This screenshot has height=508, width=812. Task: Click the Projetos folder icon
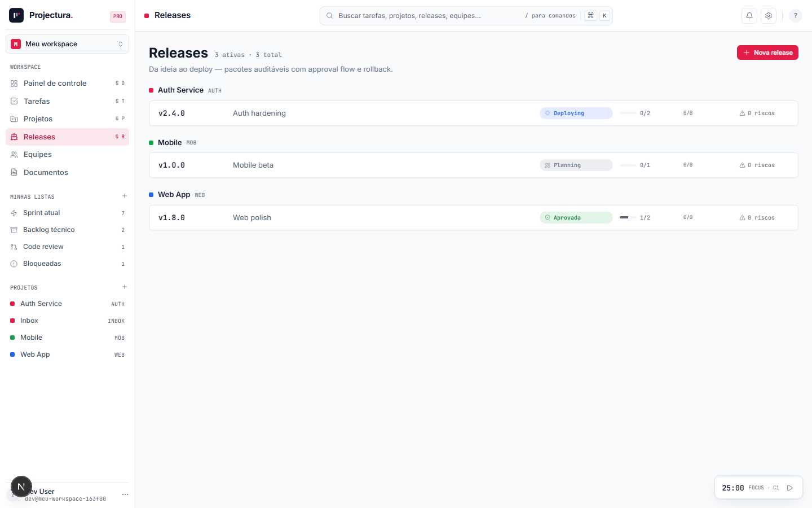(x=14, y=119)
